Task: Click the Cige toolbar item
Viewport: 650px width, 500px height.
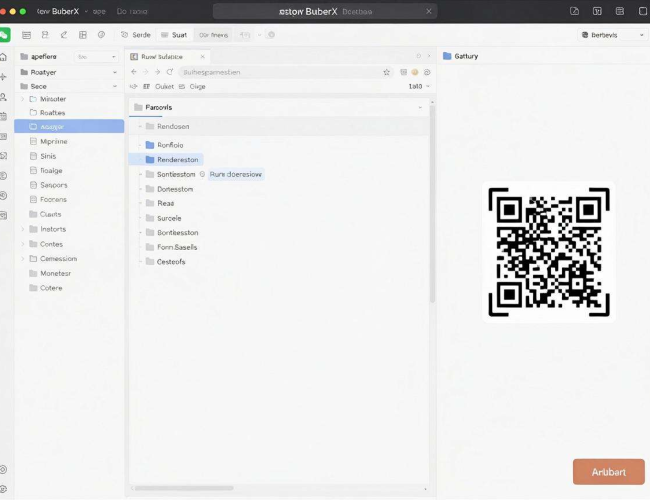Action: [x=197, y=86]
